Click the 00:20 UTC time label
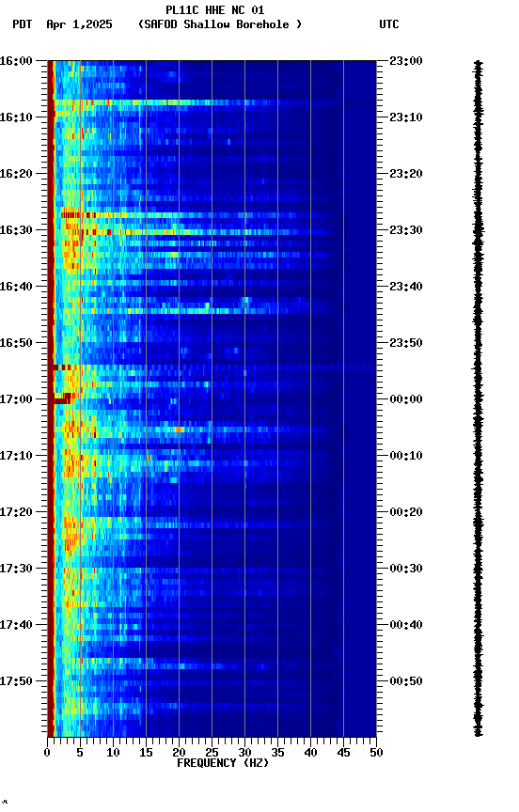Viewport: 519px width, 812px height. pos(406,512)
